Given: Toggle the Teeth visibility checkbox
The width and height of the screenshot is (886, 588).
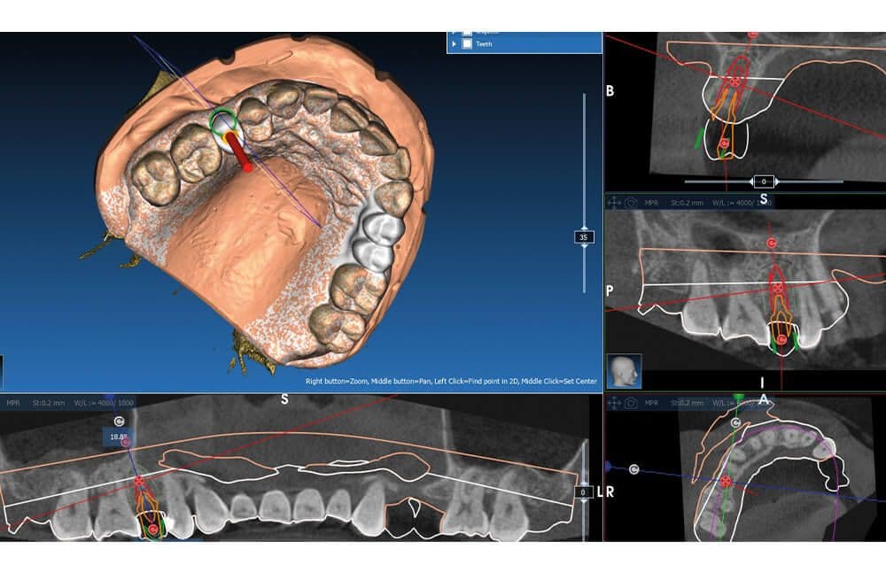Looking at the screenshot, I should pyautogui.click(x=467, y=44).
